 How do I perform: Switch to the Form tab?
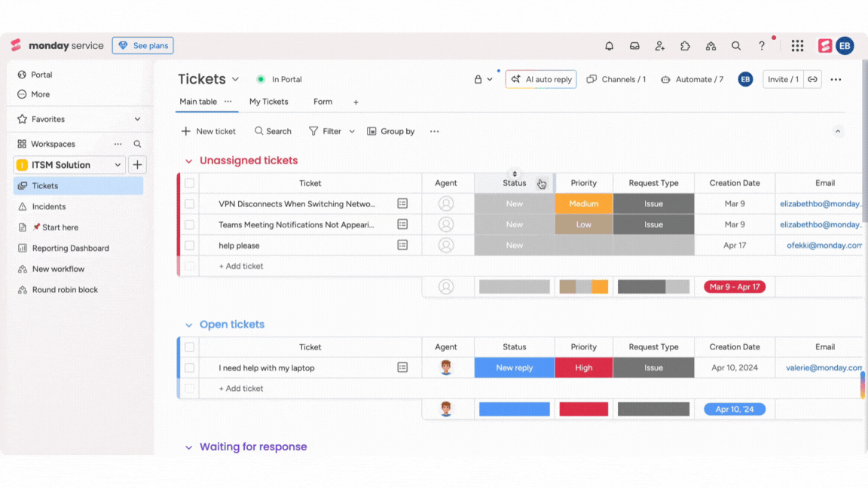(322, 102)
